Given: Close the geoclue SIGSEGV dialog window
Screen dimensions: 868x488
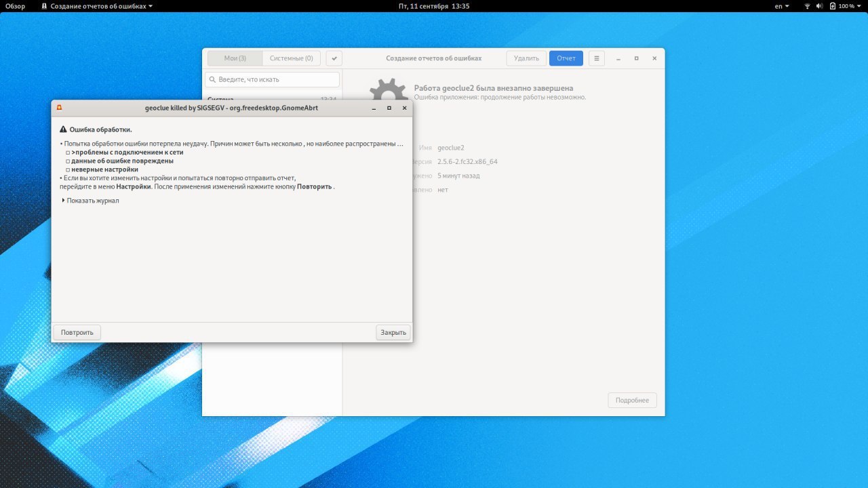Looking at the screenshot, I should [405, 108].
